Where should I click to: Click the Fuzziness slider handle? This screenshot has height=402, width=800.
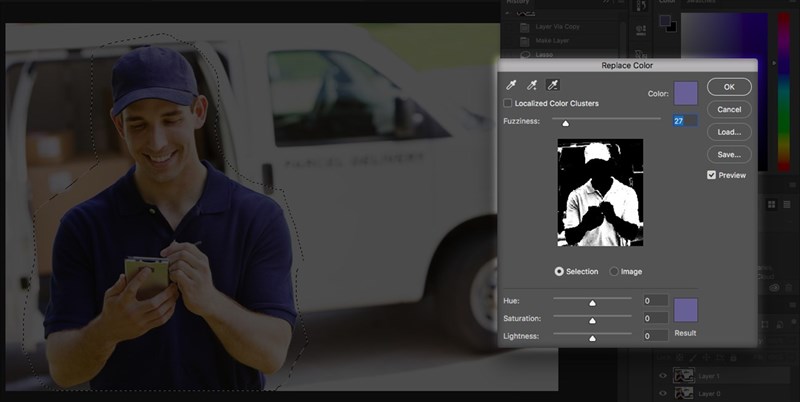(x=565, y=123)
